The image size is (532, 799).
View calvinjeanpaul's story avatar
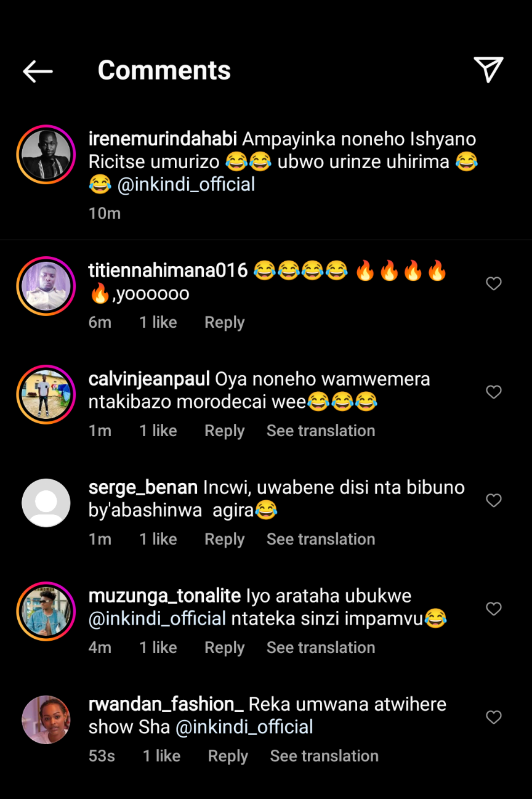point(46,395)
